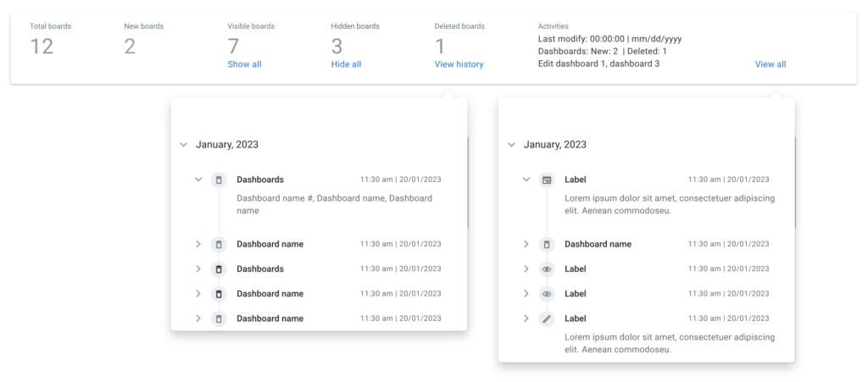Image resolution: width=868 pixels, height=382 pixels.
Task: Collapse first Label entry with table icon
Action: [x=526, y=180]
